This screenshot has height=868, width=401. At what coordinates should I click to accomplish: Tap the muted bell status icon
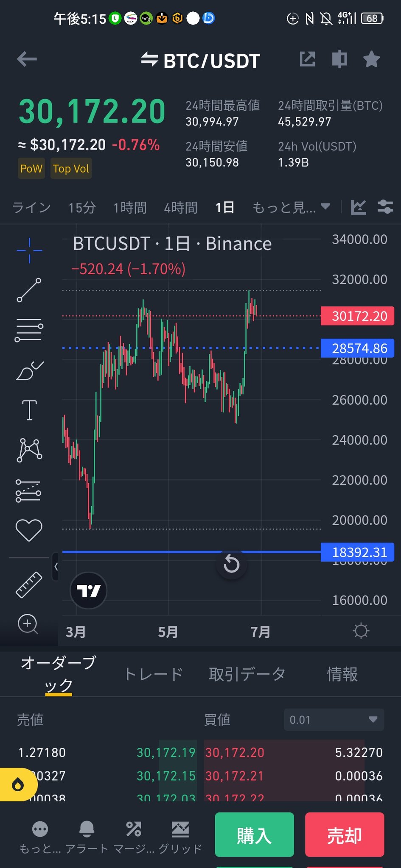click(326, 18)
